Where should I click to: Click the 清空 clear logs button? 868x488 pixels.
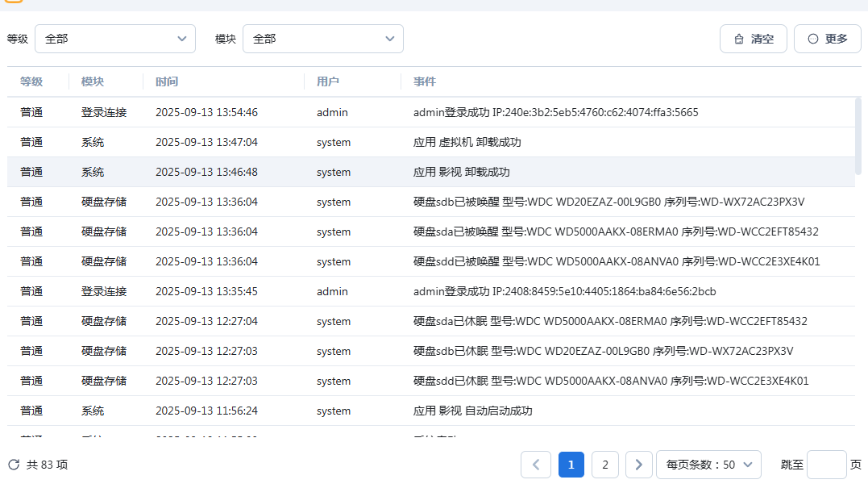pyautogui.click(x=754, y=39)
